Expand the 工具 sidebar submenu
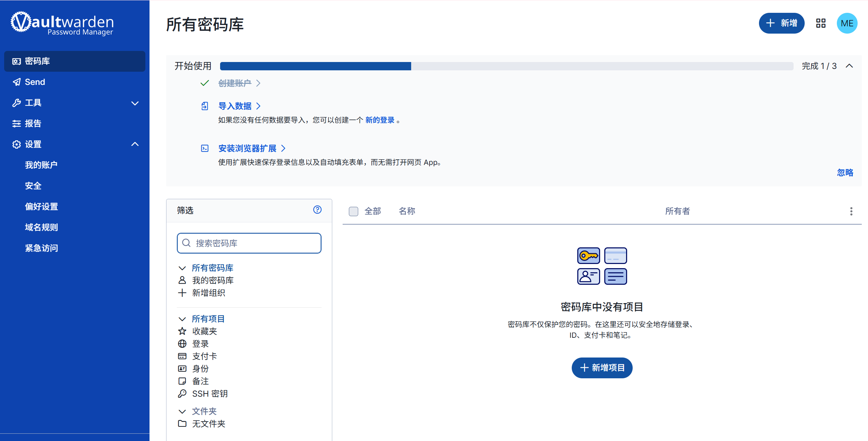The width and height of the screenshot is (868, 441). point(135,103)
